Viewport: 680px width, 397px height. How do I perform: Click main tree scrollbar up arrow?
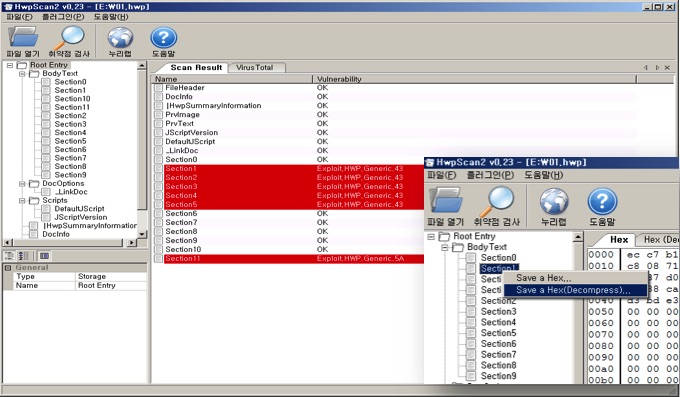(x=142, y=66)
